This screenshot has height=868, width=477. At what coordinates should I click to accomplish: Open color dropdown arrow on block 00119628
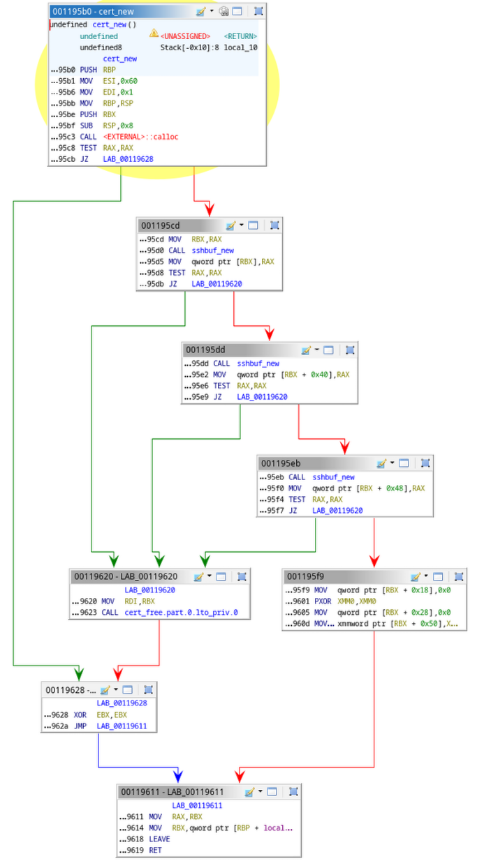pos(116,689)
